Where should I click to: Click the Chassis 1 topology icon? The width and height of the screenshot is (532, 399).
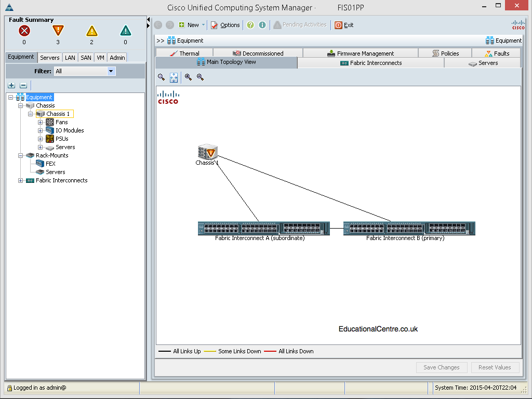pos(207,152)
